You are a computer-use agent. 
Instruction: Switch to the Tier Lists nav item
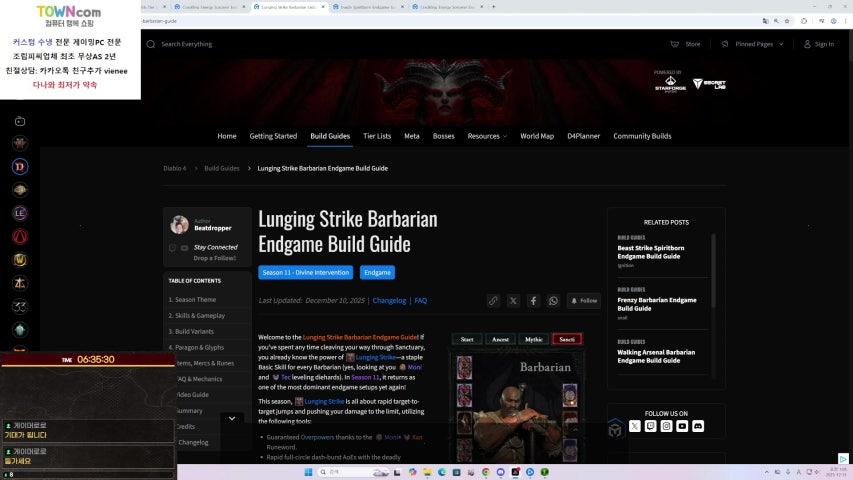377,136
